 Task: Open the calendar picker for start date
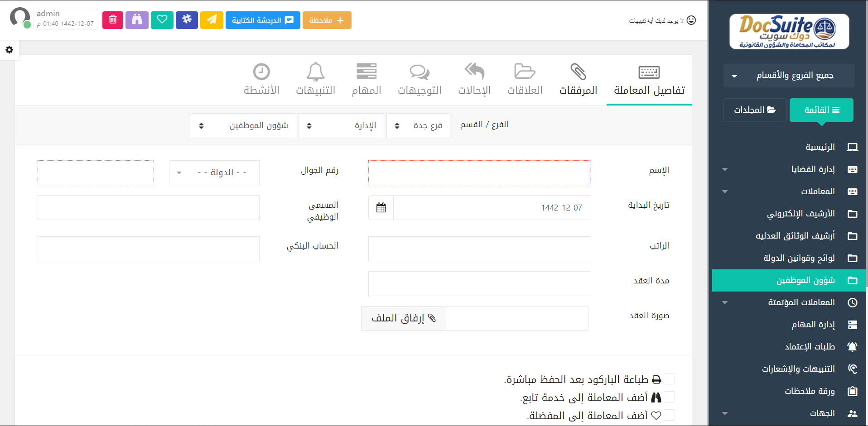pos(381,208)
